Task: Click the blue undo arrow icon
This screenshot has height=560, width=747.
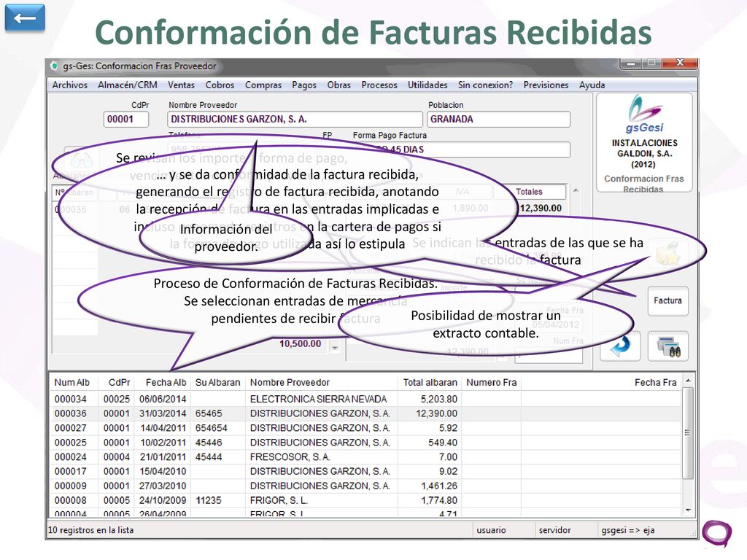Action: tap(620, 346)
